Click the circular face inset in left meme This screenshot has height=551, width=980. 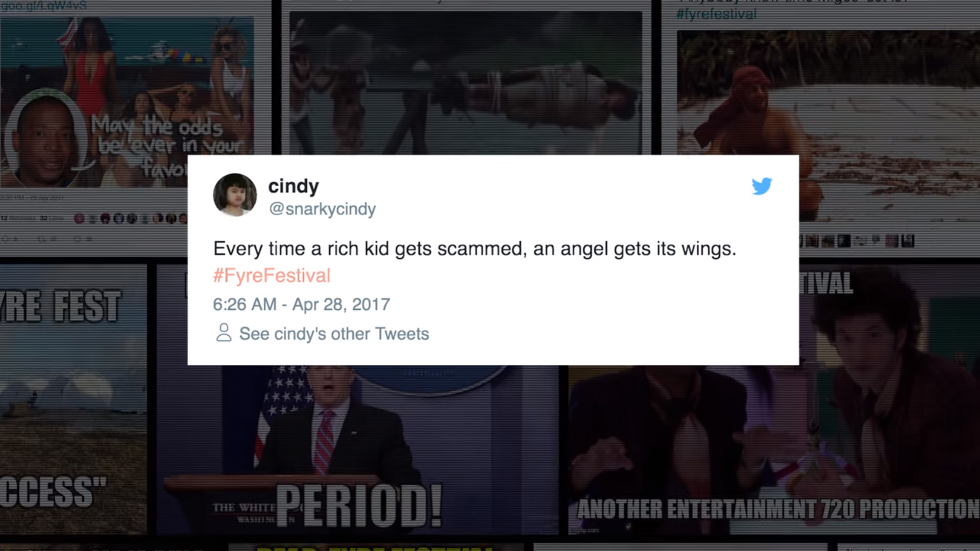[45, 139]
